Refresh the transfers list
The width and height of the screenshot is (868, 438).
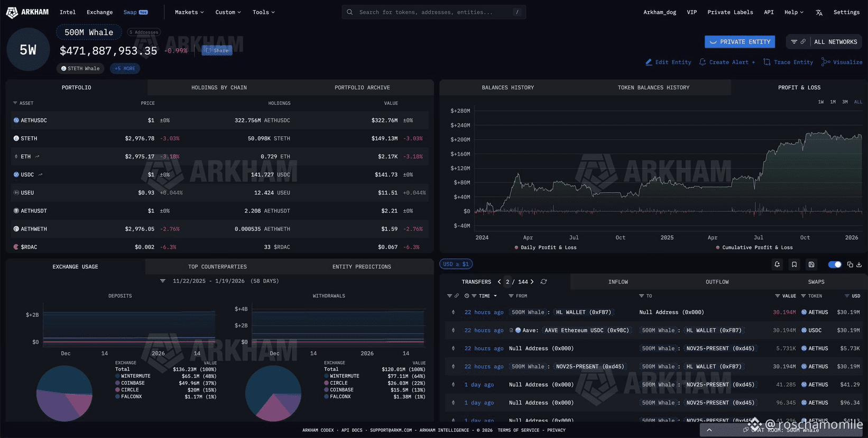click(543, 282)
